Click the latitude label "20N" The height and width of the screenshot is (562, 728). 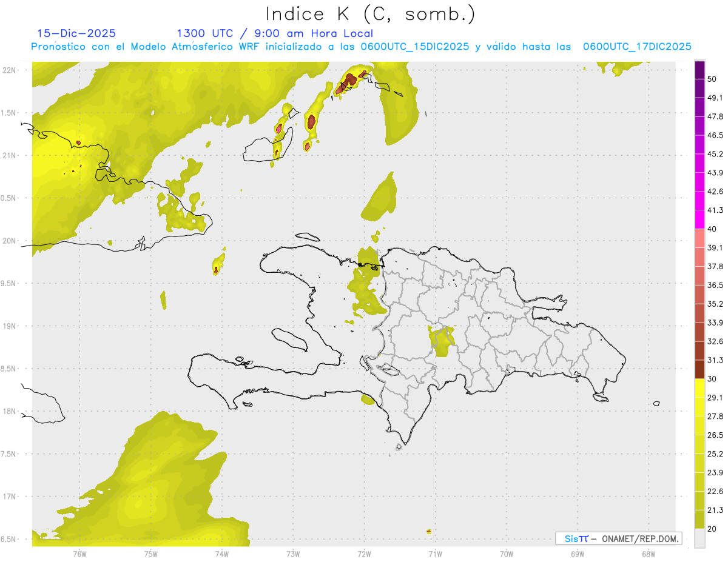pyautogui.click(x=10, y=241)
